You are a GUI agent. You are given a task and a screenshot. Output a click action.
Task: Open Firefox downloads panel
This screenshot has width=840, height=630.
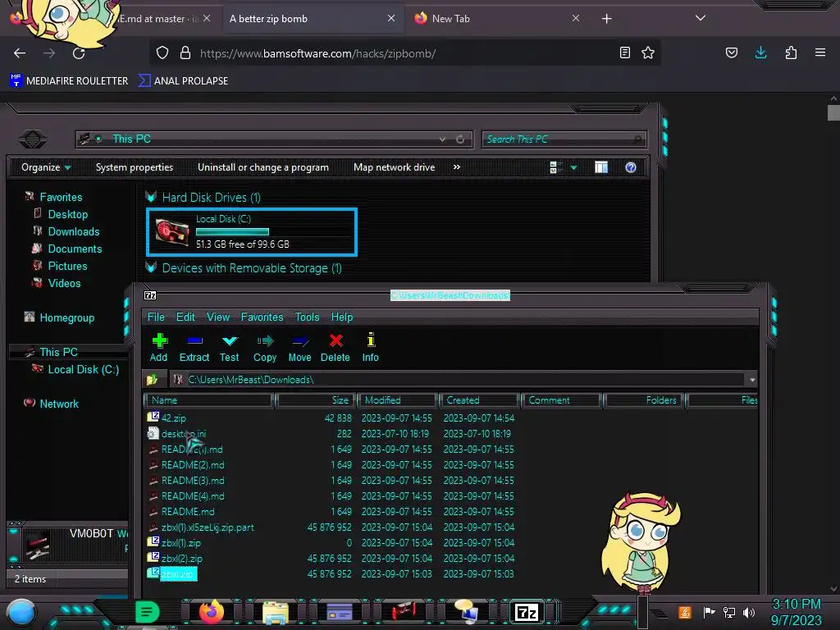[x=760, y=52]
